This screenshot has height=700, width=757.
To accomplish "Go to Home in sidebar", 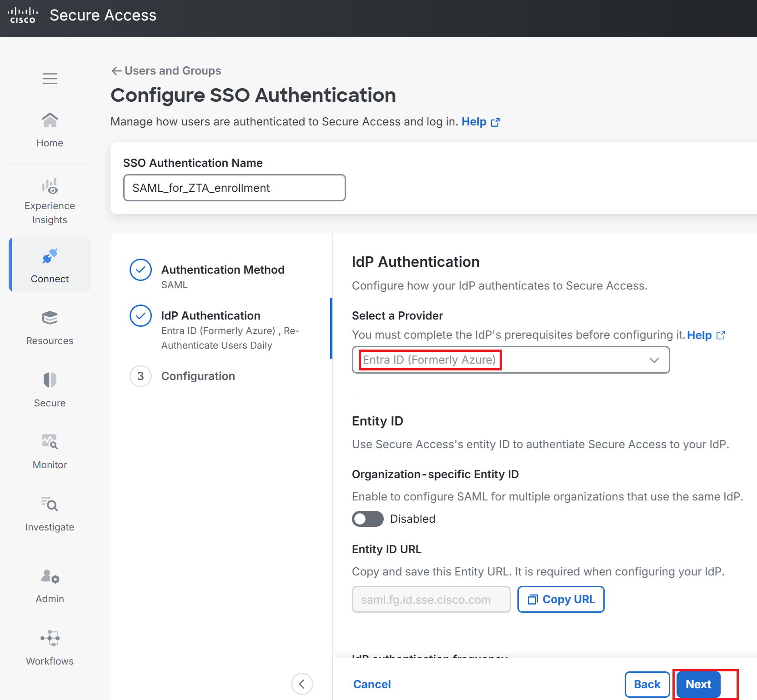I will [x=50, y=130].
